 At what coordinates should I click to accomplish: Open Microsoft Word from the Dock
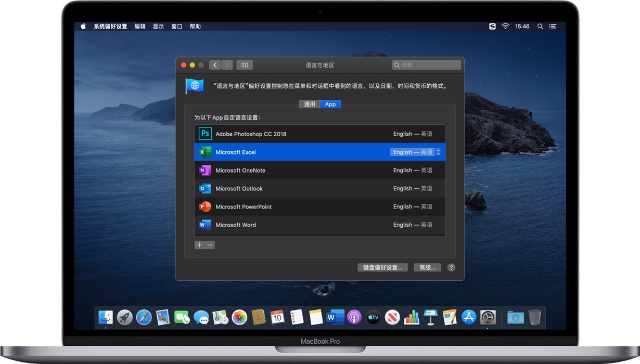(334, 317)
